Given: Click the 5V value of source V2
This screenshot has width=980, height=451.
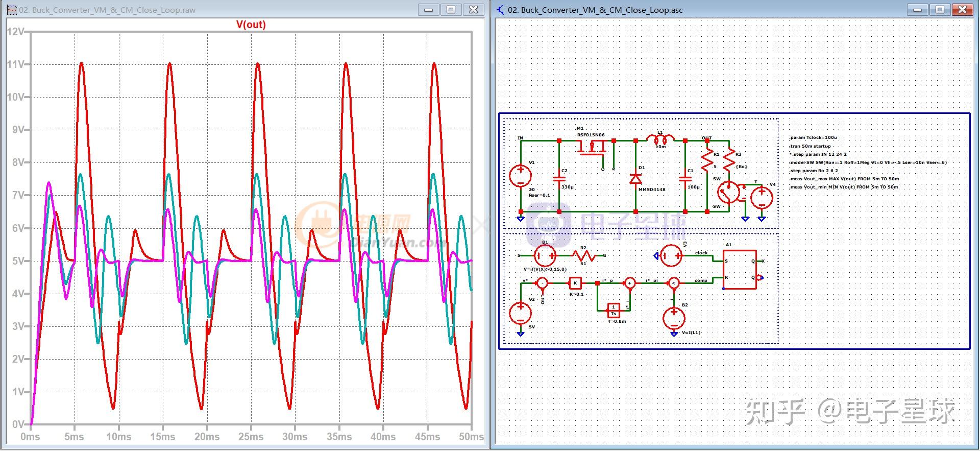Looking at the screenshot, I should pyautogui.click(x=532, y=327).
